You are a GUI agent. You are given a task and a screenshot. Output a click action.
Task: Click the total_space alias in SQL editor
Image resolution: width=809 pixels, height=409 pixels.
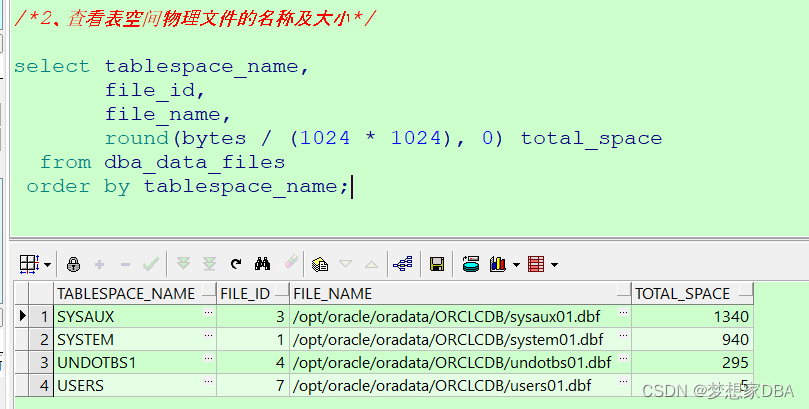[x=591, y=139]
